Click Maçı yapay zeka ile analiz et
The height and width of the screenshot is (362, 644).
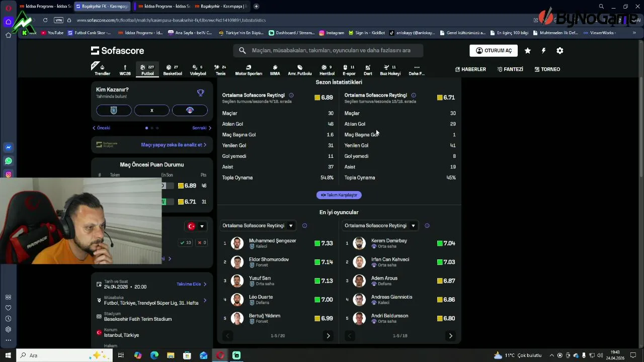174,145
